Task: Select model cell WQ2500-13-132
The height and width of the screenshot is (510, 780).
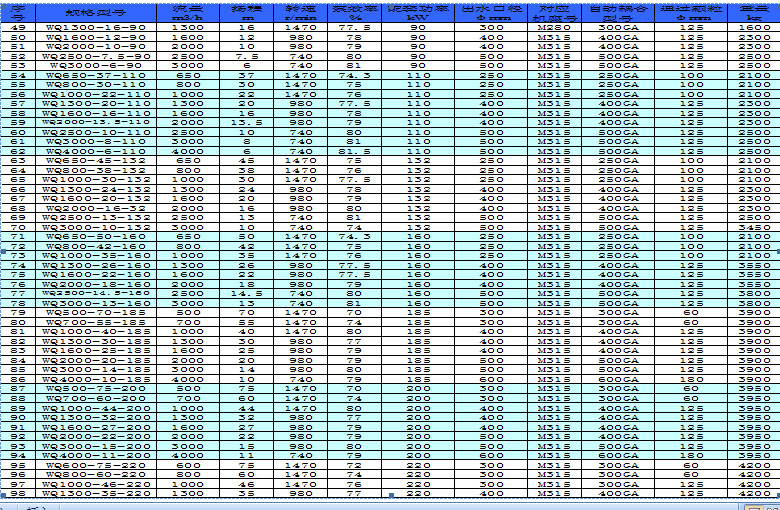Action: coord(96,217)
